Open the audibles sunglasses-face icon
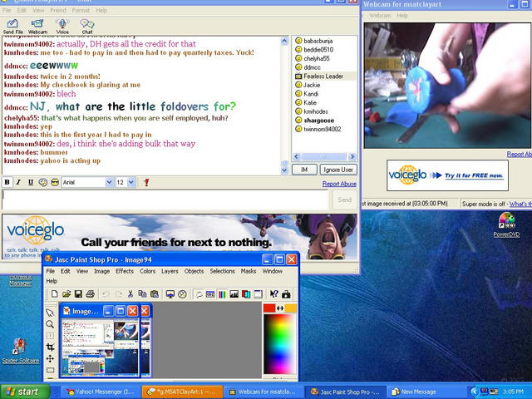The image size is (532, 399). (55, 182)
